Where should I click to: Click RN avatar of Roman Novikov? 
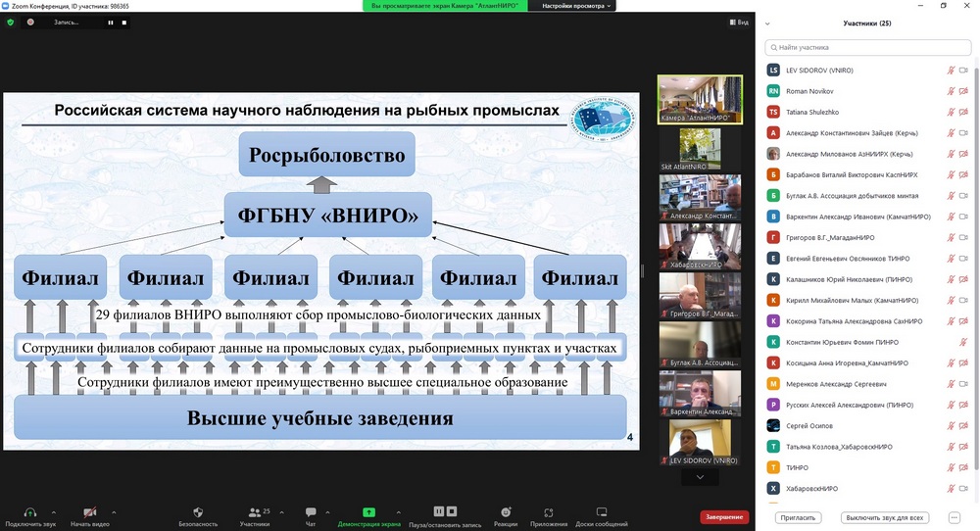click(x=773, y=91)
